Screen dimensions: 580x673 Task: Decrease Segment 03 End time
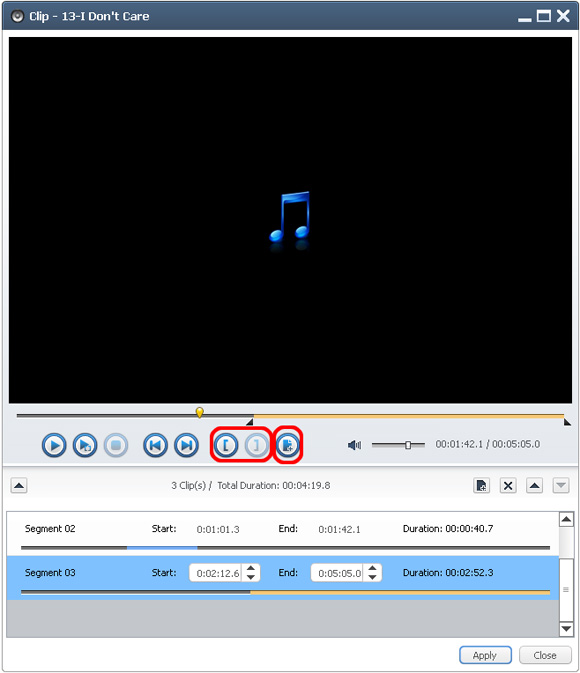point(373,578)
